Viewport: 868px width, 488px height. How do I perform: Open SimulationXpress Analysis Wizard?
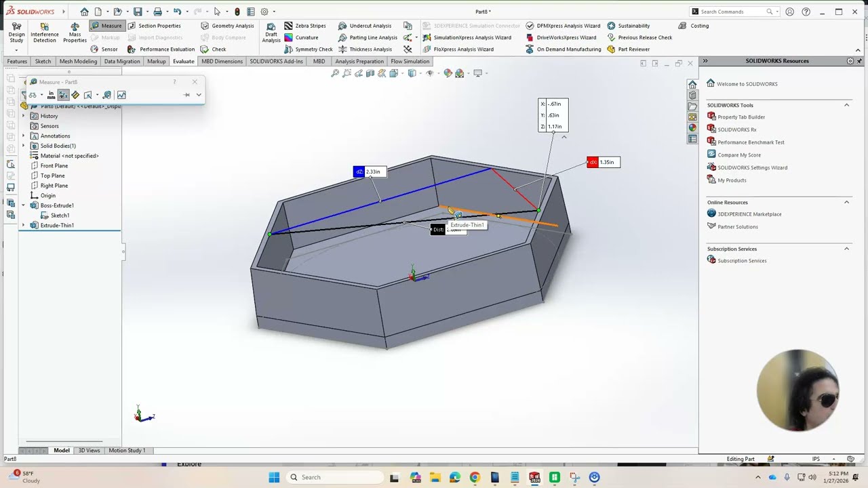point(467,37)
